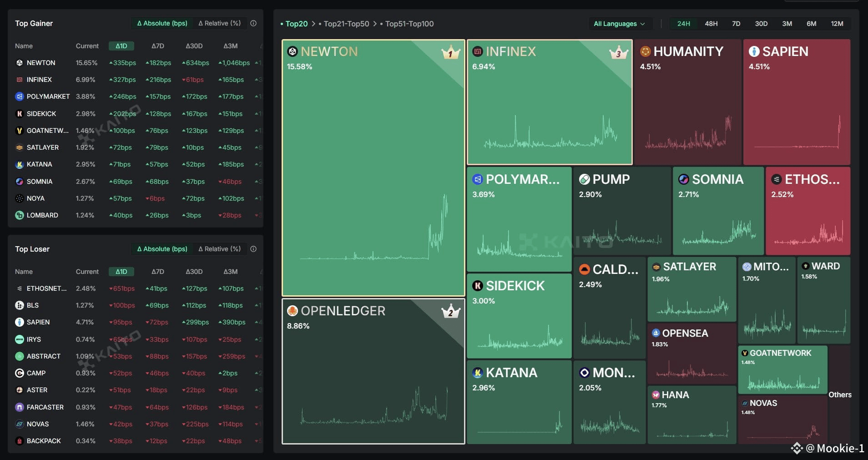Open the ETHOS red treemap tile
This screenshot has height=460, width=868.
pyautogui.click(x=808, y=211)
